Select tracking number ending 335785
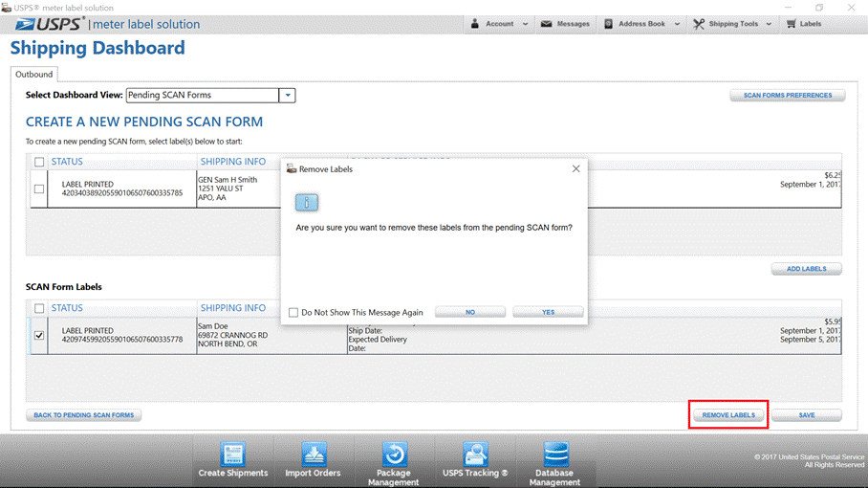 121,193
